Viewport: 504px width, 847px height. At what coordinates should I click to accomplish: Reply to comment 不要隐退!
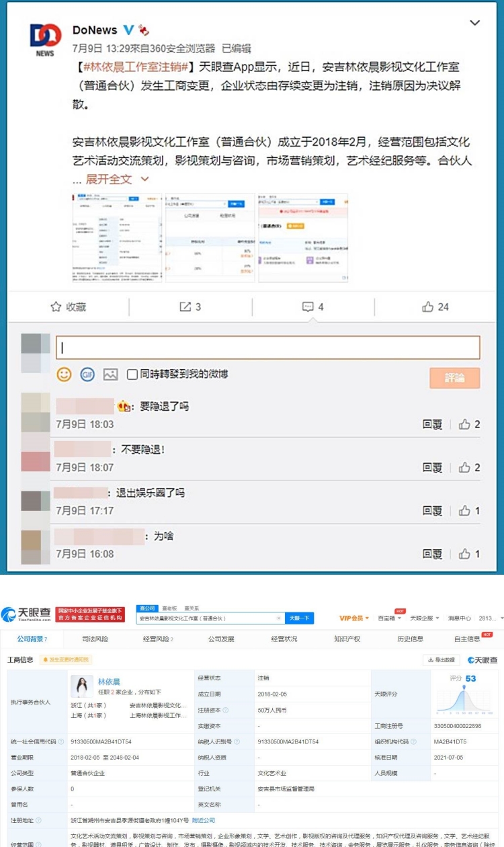[433, 467]
